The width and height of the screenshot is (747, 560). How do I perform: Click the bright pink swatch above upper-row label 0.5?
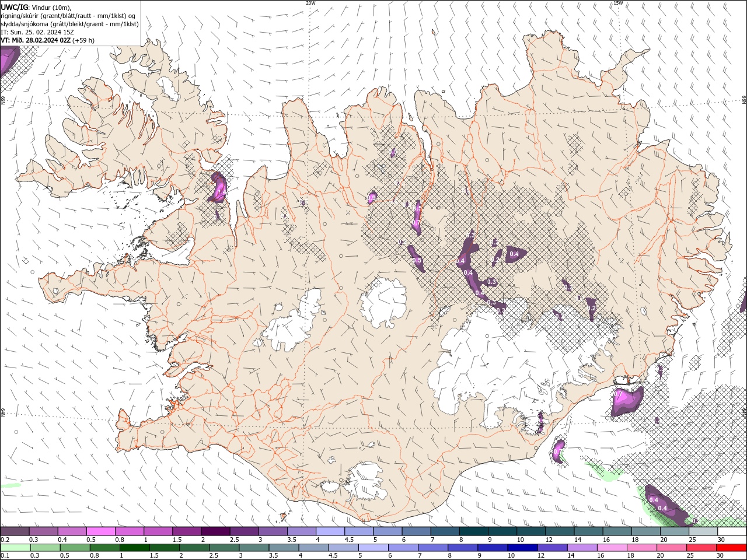click(100, 531)
